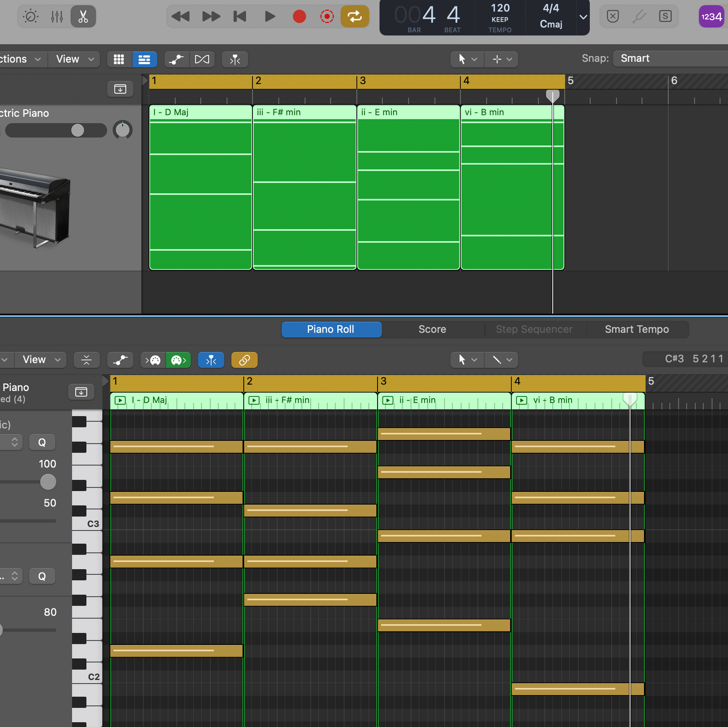728x727 pixels.
Task: Open the Mixer with the faders icon
Action: 57,17
